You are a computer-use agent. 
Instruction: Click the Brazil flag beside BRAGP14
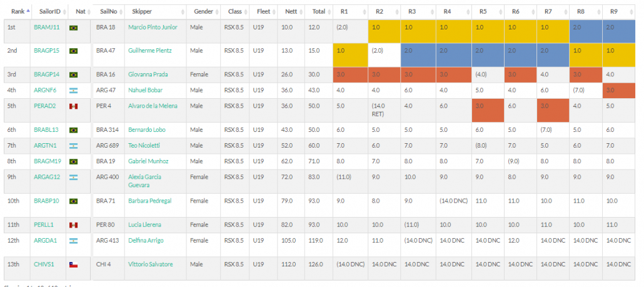(74, 74)
